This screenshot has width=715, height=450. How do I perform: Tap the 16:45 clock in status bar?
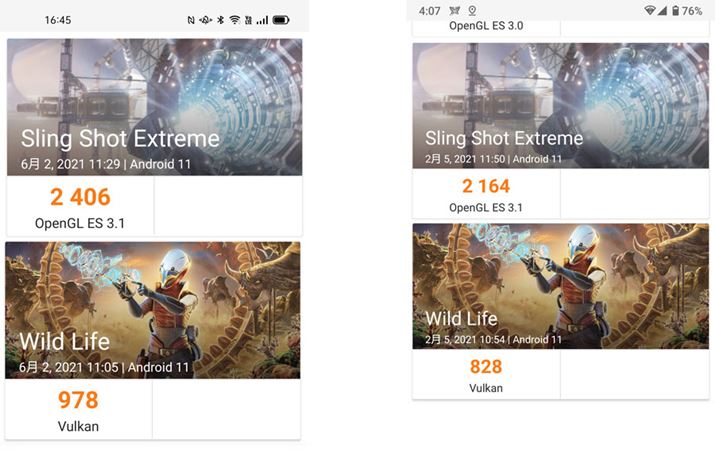click(x=58, y=20)
